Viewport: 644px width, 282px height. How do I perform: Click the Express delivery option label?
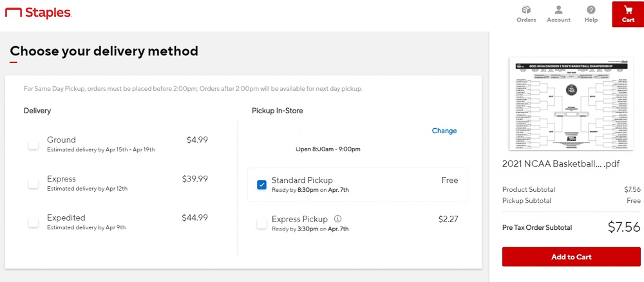tap(61, 179)
